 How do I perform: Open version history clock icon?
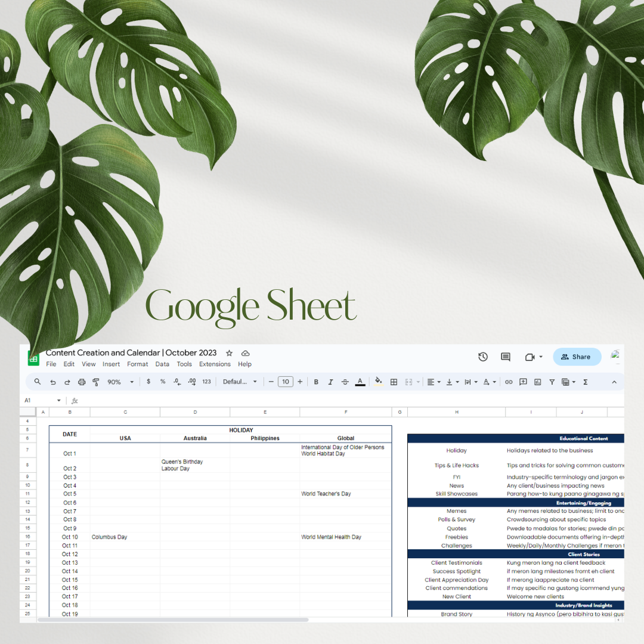tap(483, 357)
